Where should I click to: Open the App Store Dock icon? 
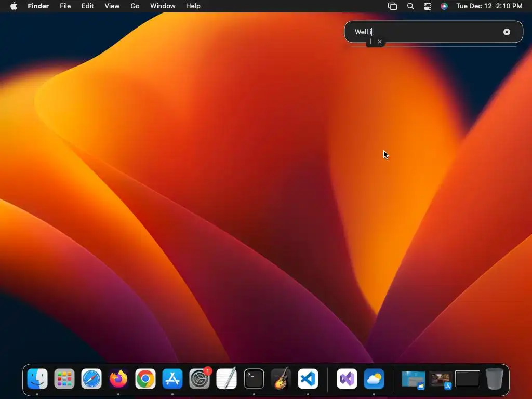pyautogui.click(x=172, y=378)
